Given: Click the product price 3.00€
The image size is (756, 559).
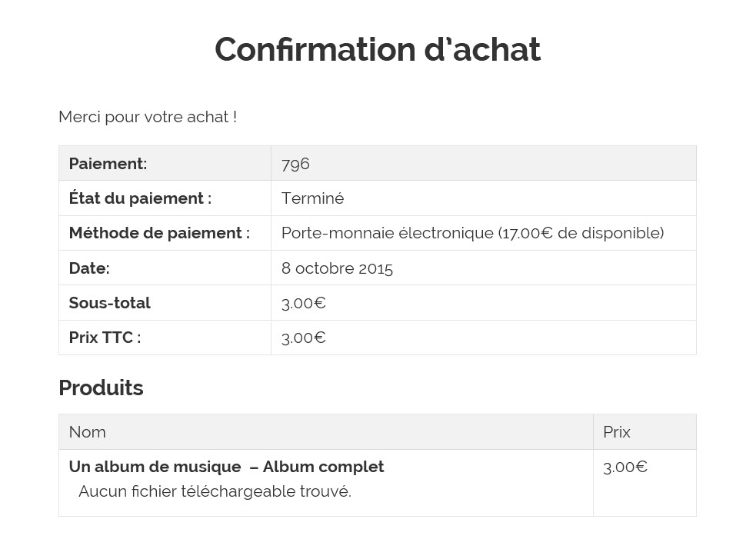Looking at the screenshot, I should click(x=624, y=467).
